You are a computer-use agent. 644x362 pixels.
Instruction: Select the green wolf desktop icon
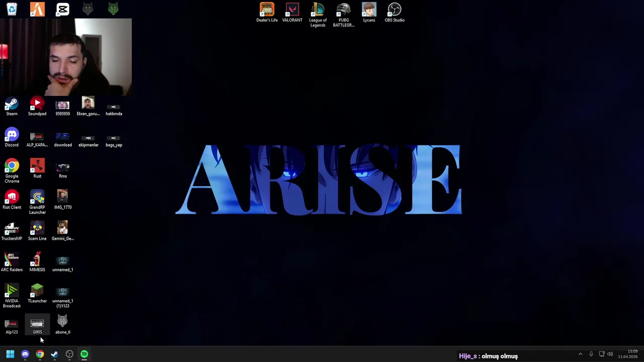tap(113, 9)
